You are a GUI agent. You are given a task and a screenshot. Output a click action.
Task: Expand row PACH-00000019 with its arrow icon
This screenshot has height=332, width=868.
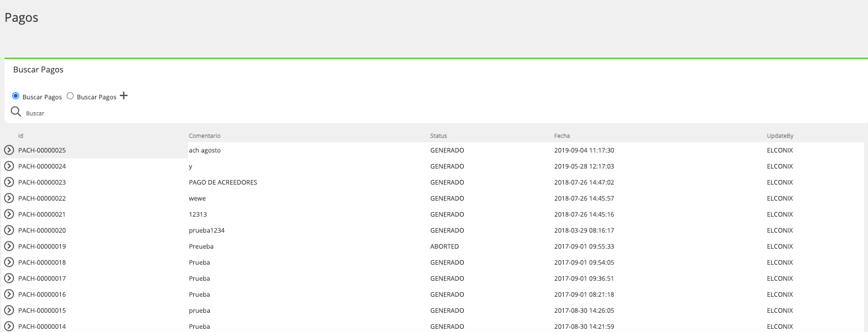(9, 246)
